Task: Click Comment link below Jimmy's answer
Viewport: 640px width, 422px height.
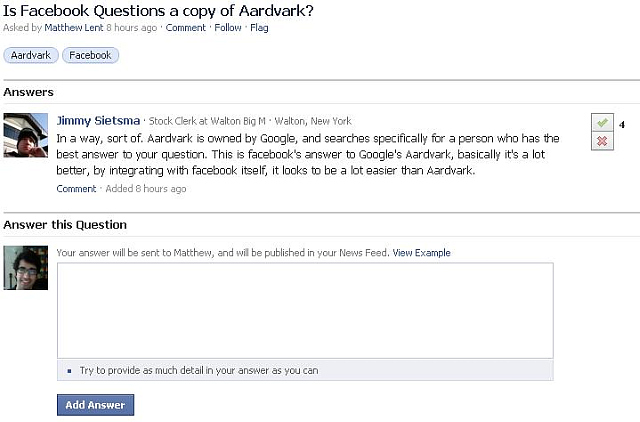Action: (x=76, y=189)
